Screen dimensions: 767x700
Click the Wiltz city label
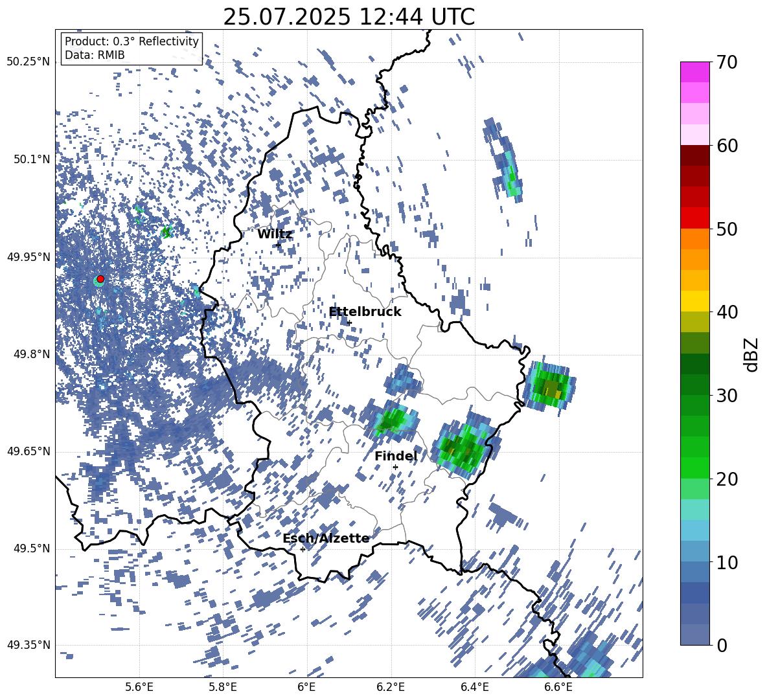coord(275,234)
